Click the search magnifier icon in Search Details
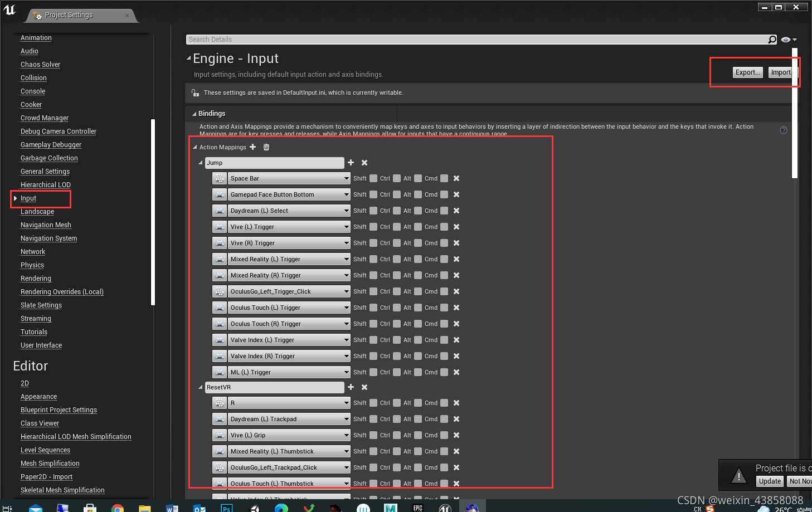This screenshot has height=512, width=812. coord(772,40)
